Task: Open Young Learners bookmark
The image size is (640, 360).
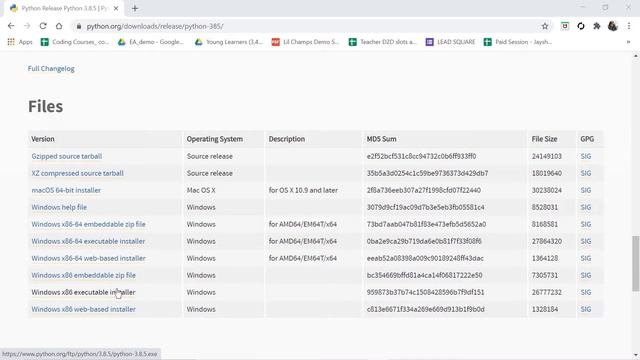Action: tap(229, 42)
